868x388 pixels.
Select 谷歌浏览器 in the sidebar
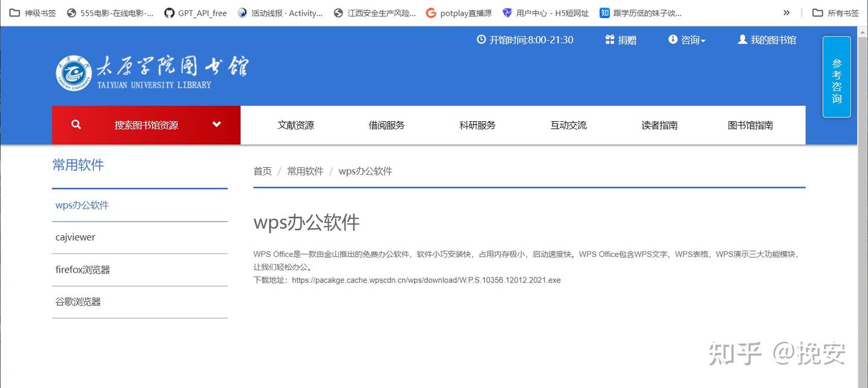pos(140,302)
